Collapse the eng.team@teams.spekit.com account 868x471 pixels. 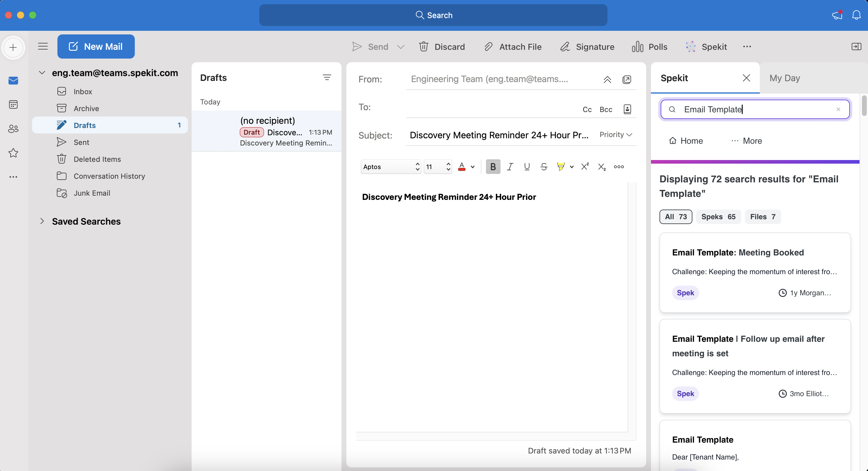coord(42,73)
